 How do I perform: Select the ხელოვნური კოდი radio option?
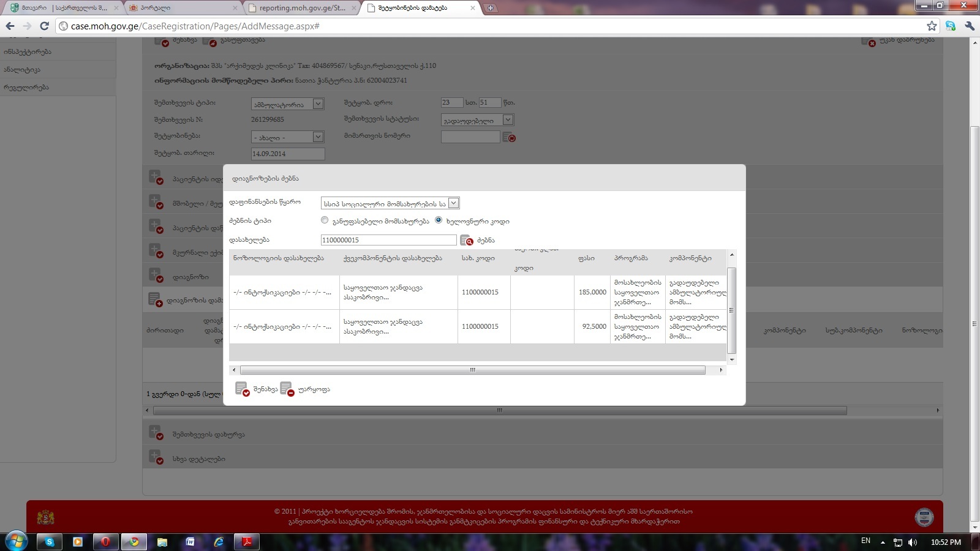(439, 220)
